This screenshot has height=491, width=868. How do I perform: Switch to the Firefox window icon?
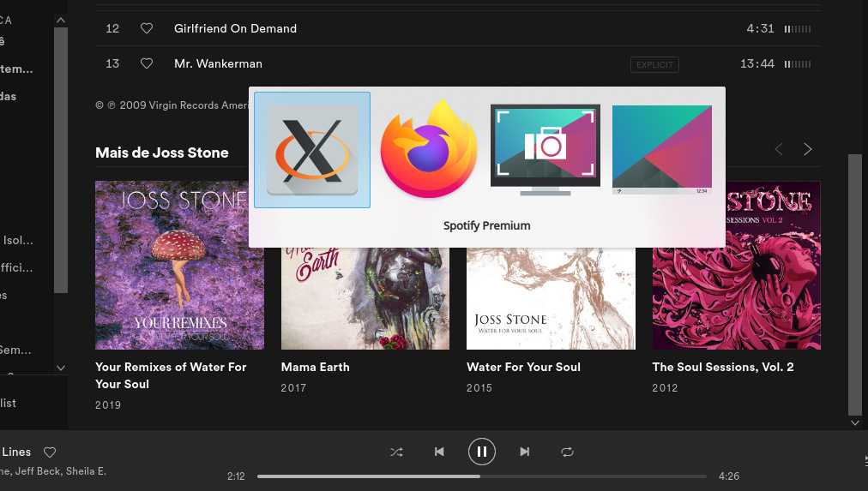[429, 149]
